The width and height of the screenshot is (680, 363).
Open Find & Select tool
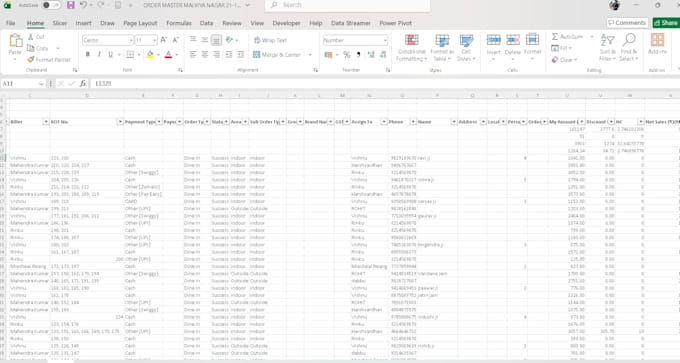pyautogui.click(x=628, y=48)
